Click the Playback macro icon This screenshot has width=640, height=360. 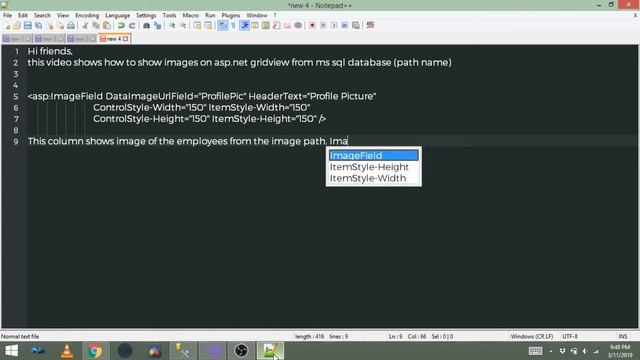click(334, 26)
